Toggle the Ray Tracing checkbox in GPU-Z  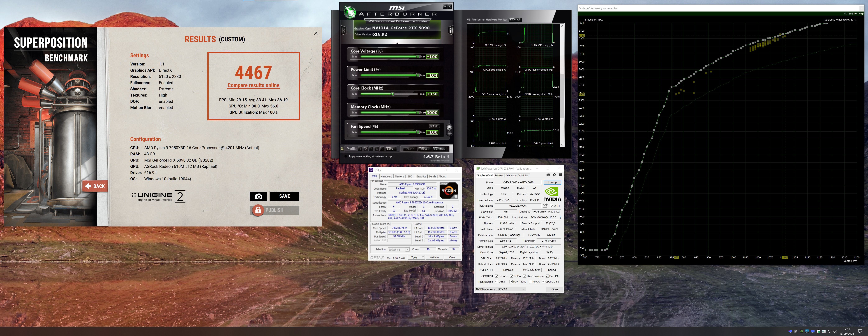pos(511,282)
